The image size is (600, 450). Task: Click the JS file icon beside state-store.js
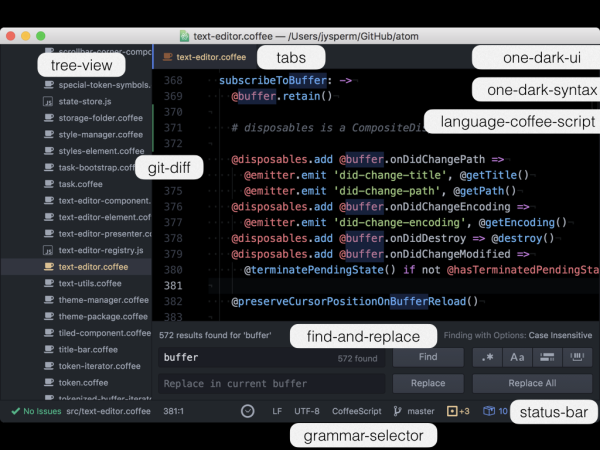[48, 102]
